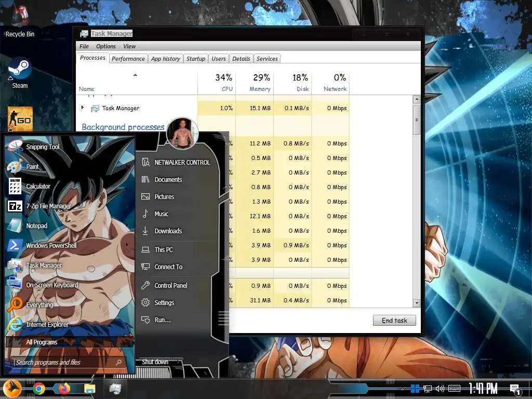
Task: Click the user account picture
Action: [x=182, y=134]
